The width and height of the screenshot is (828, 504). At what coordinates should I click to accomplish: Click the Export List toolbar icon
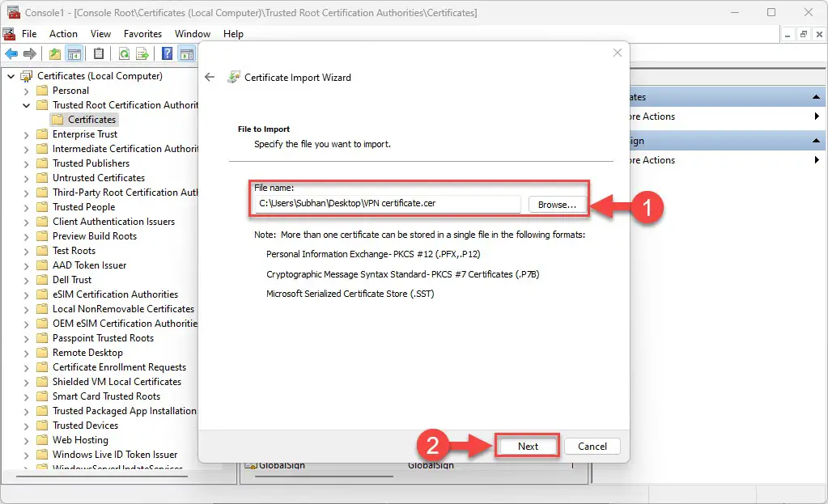click(142, 54)
